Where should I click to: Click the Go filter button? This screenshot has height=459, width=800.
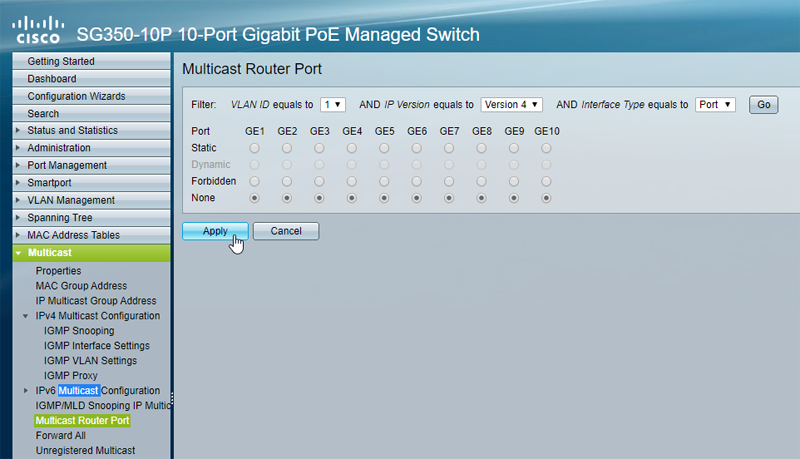point(763,105)
